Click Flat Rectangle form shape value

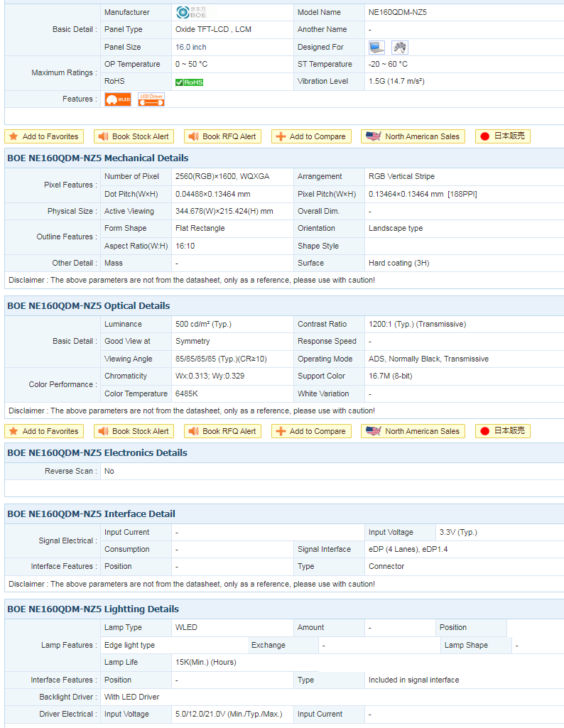200,229
